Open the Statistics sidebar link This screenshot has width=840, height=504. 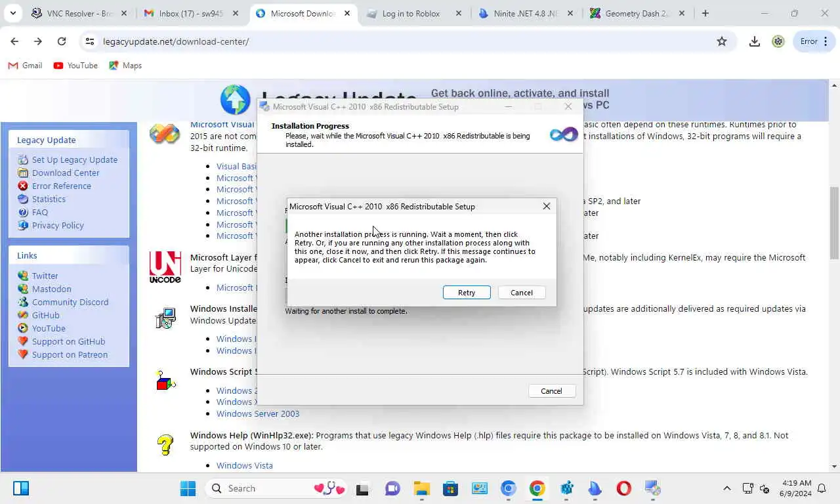pos(49,199)
